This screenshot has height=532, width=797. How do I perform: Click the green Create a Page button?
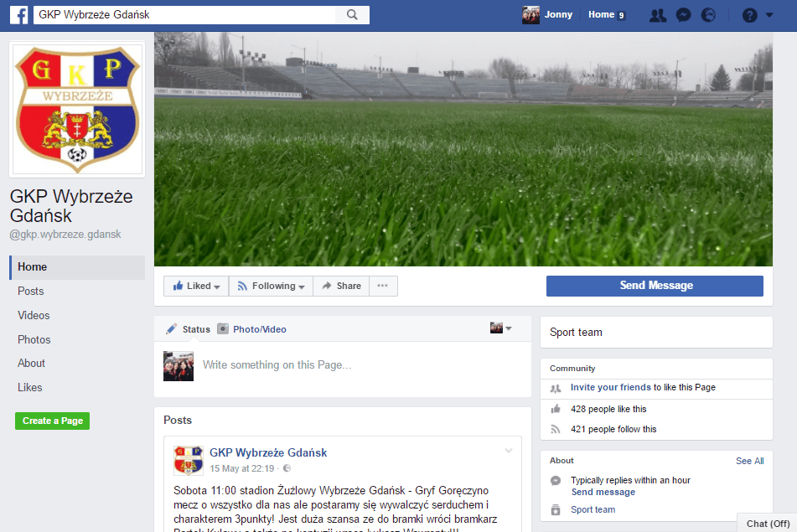tap(52, 421)
